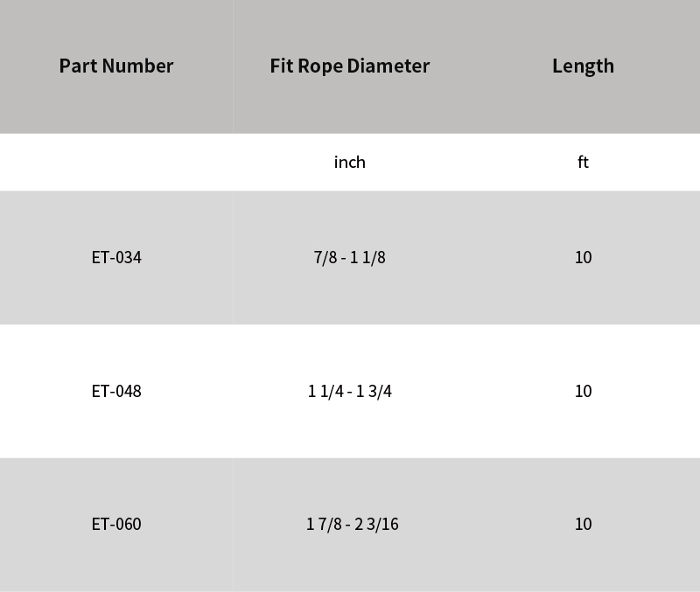
Task: Click the word "Fit" in the header
Action: click(x=281, y=66)
